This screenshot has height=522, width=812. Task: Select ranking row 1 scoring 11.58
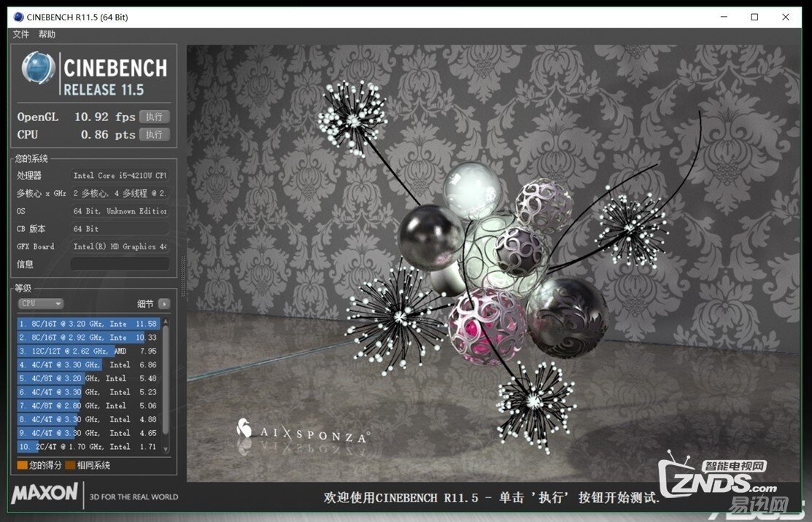(x=88, y=324)
